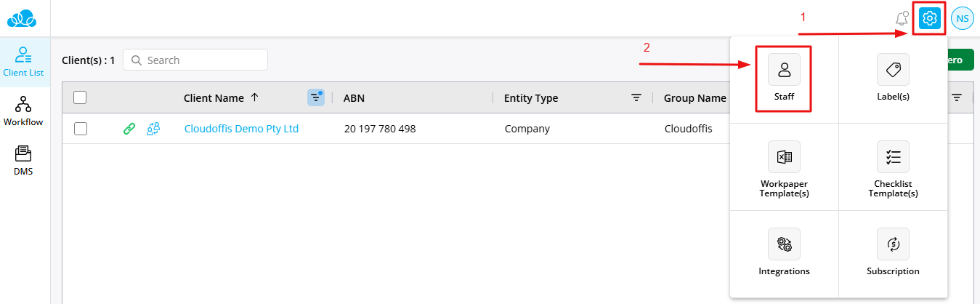
Task: Open Checklist Template(s) settings
Action: coord(893,169)
